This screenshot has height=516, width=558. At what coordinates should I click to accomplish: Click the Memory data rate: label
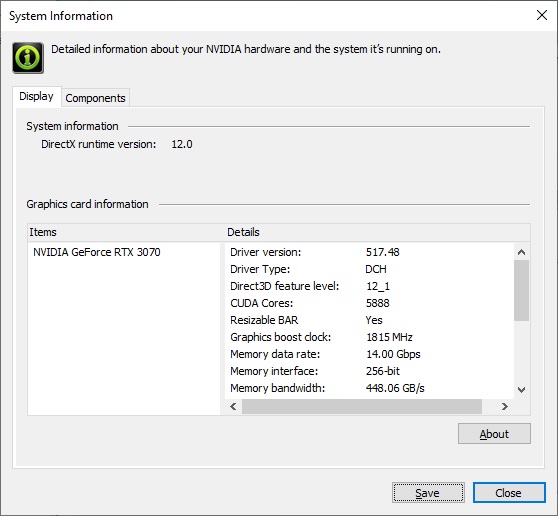pos(275,354)
